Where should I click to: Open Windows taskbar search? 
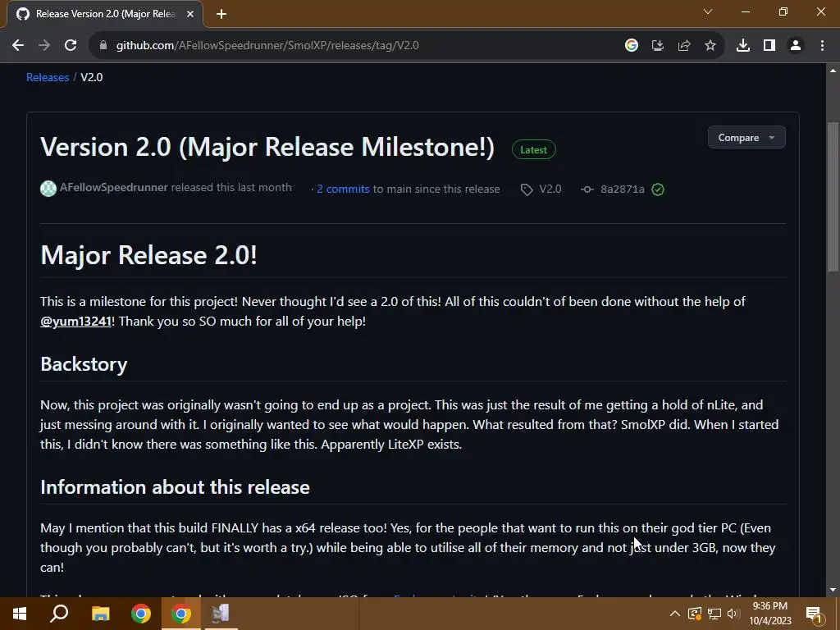tap(59, 614)
